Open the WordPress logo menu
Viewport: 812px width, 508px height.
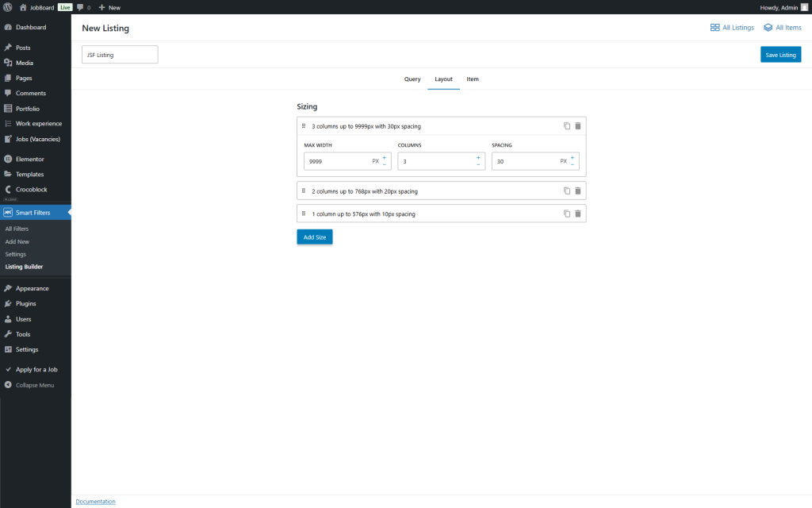click(8, 7)
